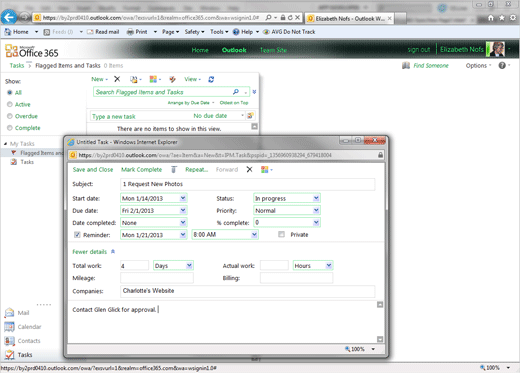Open the Move to folder icon in task list toolbar

tap(134, 79)
